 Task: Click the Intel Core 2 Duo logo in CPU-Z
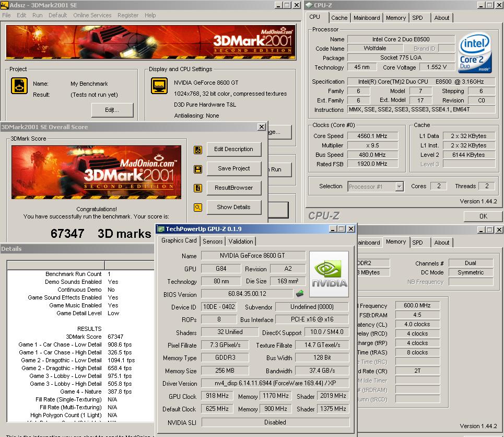(475, 53)
